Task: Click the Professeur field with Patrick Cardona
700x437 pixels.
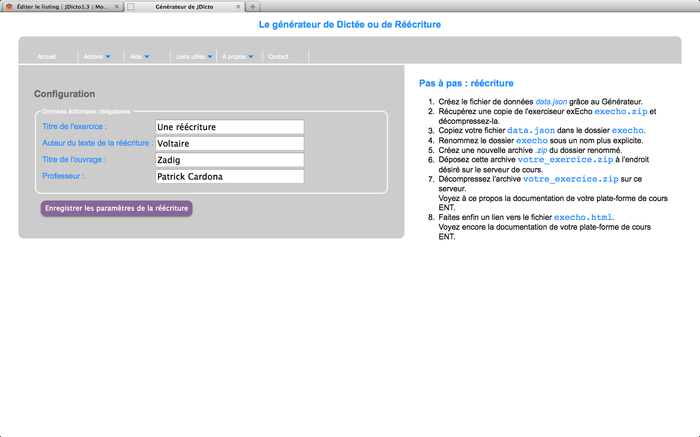Action: [x=229, y=176]
